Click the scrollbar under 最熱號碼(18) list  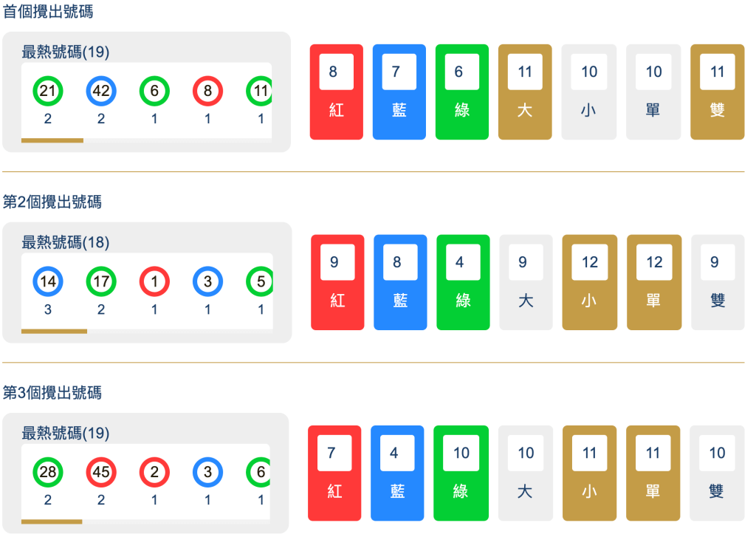coord(54,331)
